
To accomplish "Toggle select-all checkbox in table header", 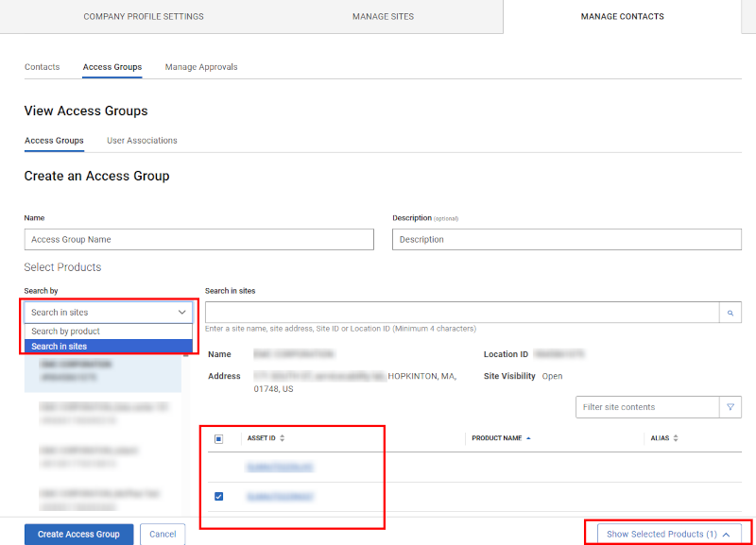I will pos(219,438).
